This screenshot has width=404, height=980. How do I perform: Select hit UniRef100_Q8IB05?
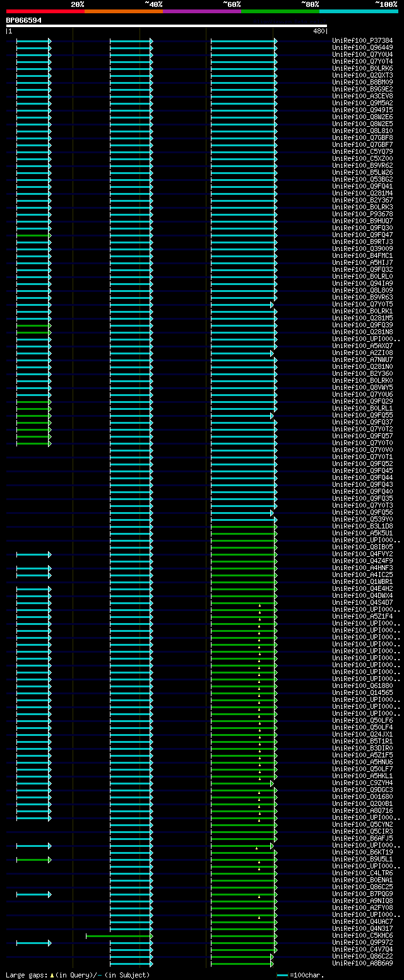(x=362, y=547)
